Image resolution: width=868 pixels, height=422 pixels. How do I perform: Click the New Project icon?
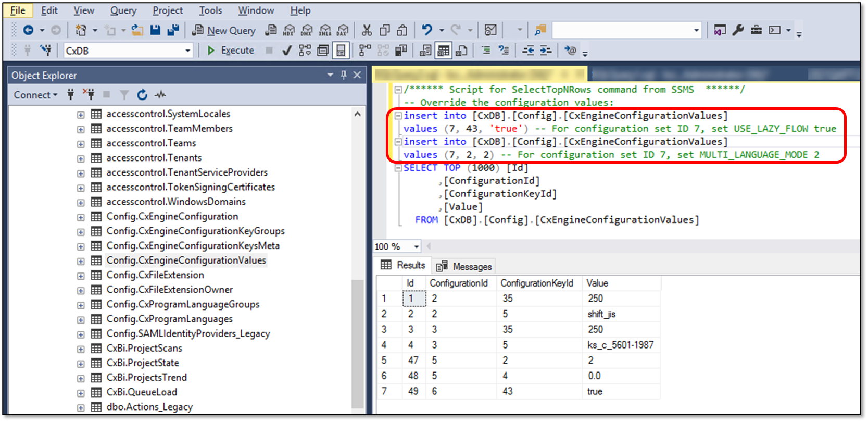point(81,30)
